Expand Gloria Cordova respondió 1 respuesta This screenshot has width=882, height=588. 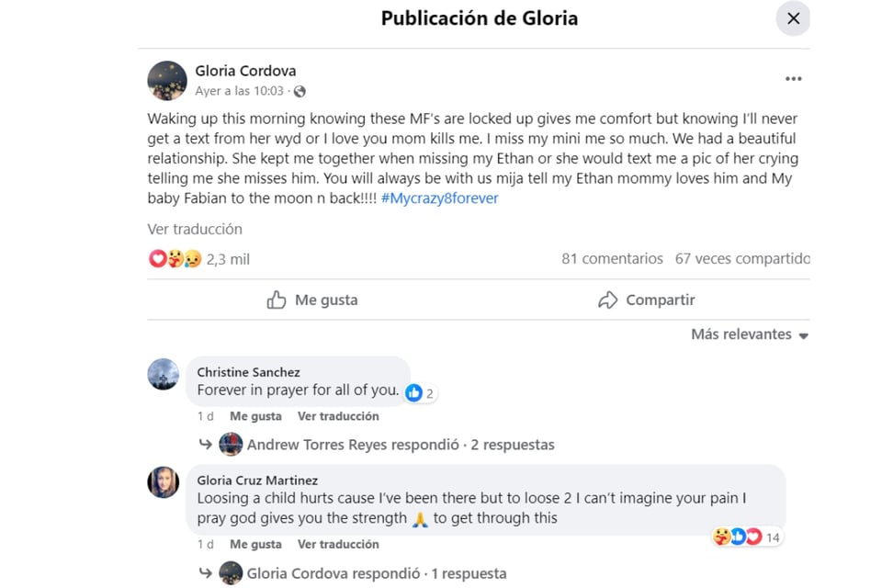377,573
